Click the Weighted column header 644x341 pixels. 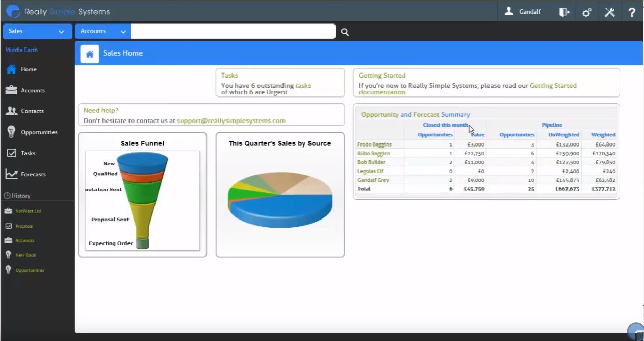coord(603,135)
